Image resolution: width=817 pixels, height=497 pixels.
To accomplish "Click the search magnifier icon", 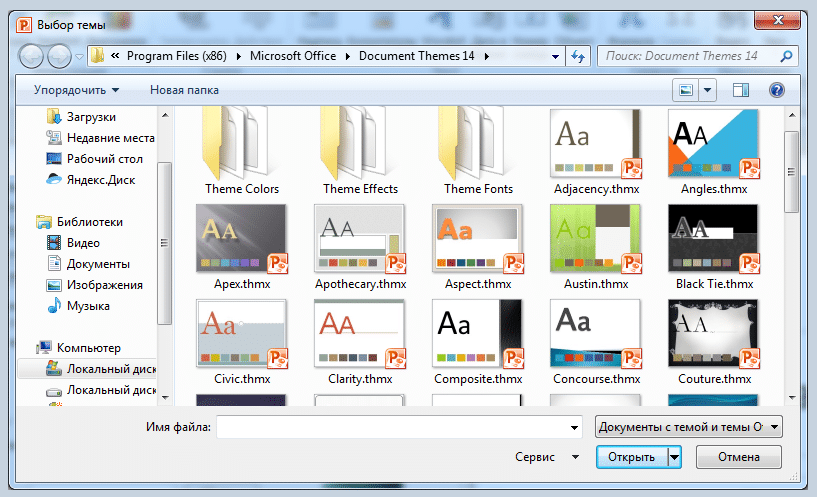I will point(786,56).
